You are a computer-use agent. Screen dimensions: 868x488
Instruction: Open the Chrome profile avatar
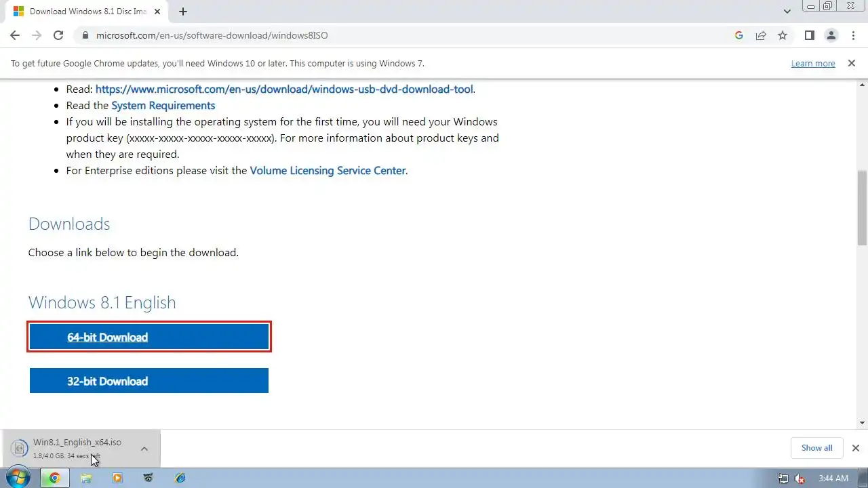click(x=831, y=35)
